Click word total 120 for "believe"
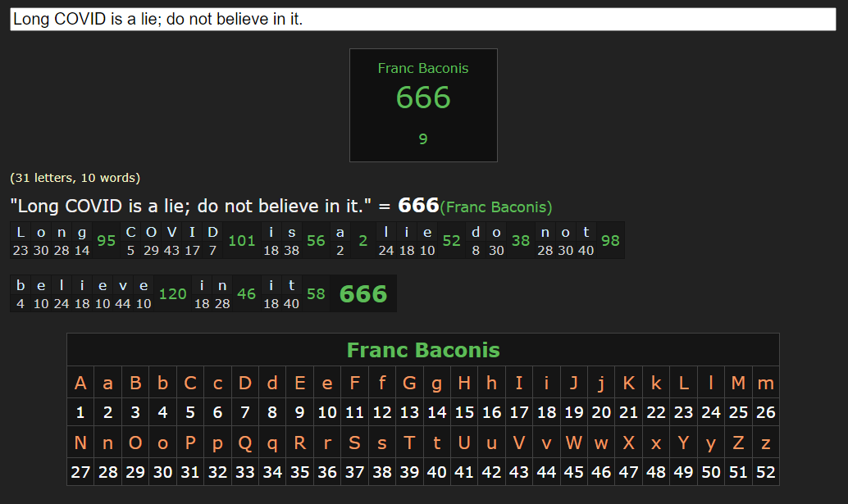The height and width of the screenshot is (504, 848). [172, 294]
